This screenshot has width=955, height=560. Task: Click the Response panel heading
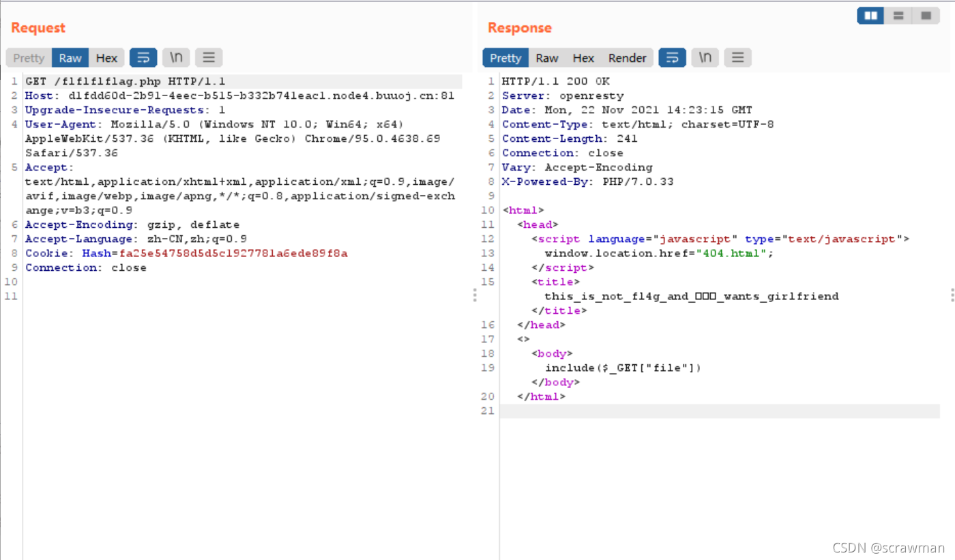pos(520,28)
